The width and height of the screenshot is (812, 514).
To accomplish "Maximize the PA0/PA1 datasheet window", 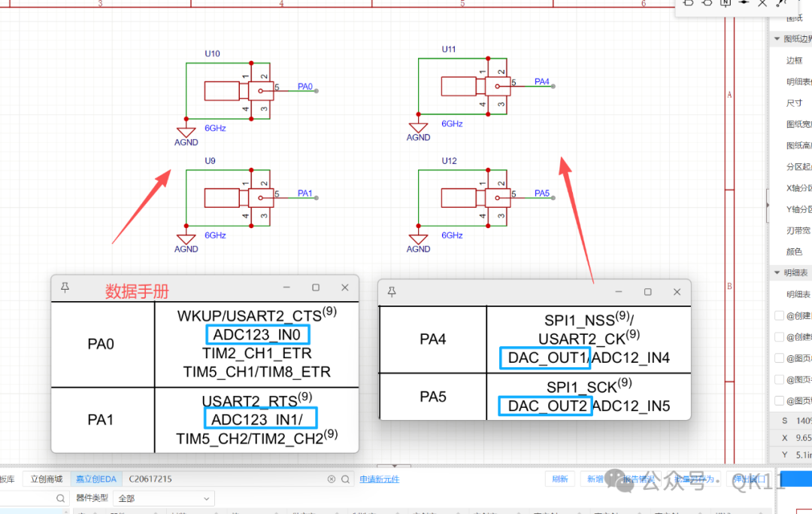I will [316, 287].
